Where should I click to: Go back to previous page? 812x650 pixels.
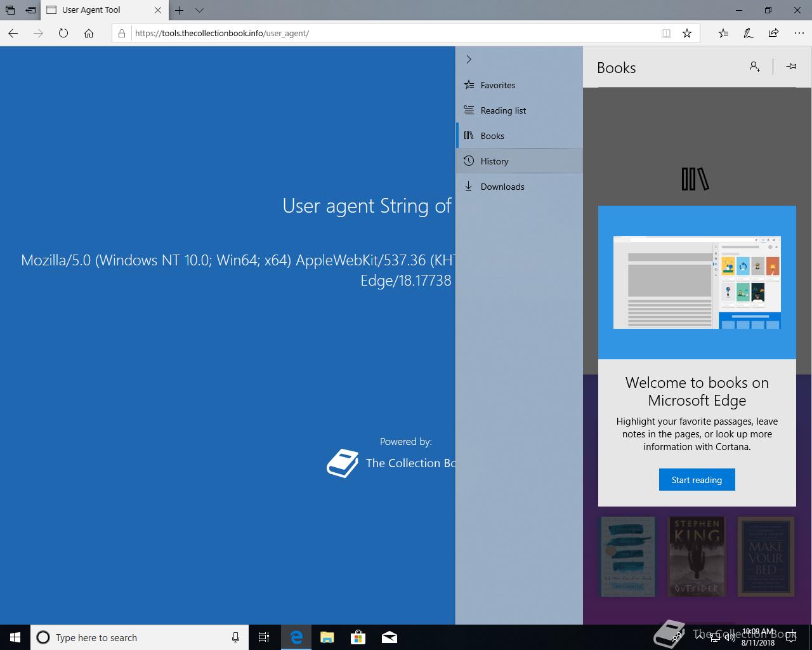coord(13,33)
